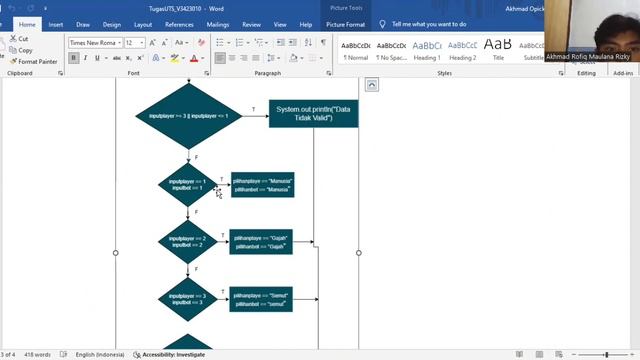Increase the paragraph indent
This screenshot has width=640, height=360.
tap(293, 42)
